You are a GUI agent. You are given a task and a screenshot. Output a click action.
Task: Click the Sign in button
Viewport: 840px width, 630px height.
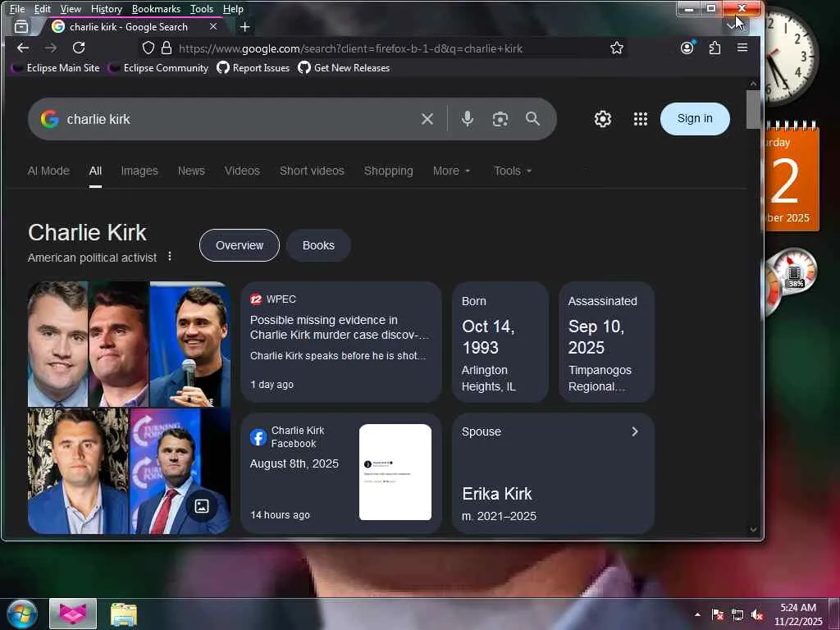pyautogui.click(x=695, y=119)
